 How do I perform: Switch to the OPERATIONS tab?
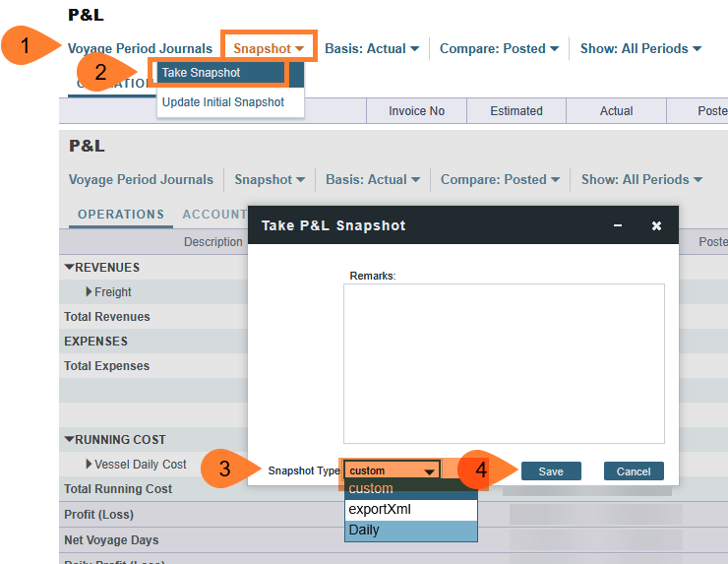point(121,215)
